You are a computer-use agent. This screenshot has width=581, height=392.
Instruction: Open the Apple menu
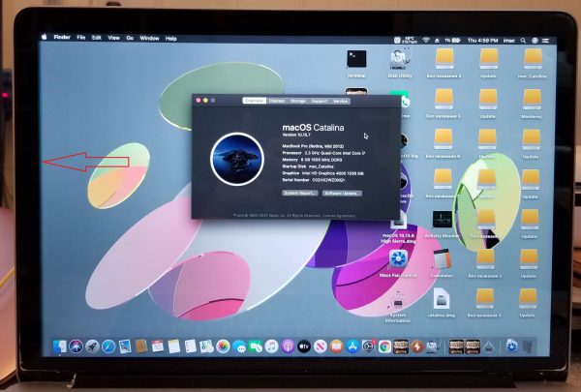tap(45, 38)
